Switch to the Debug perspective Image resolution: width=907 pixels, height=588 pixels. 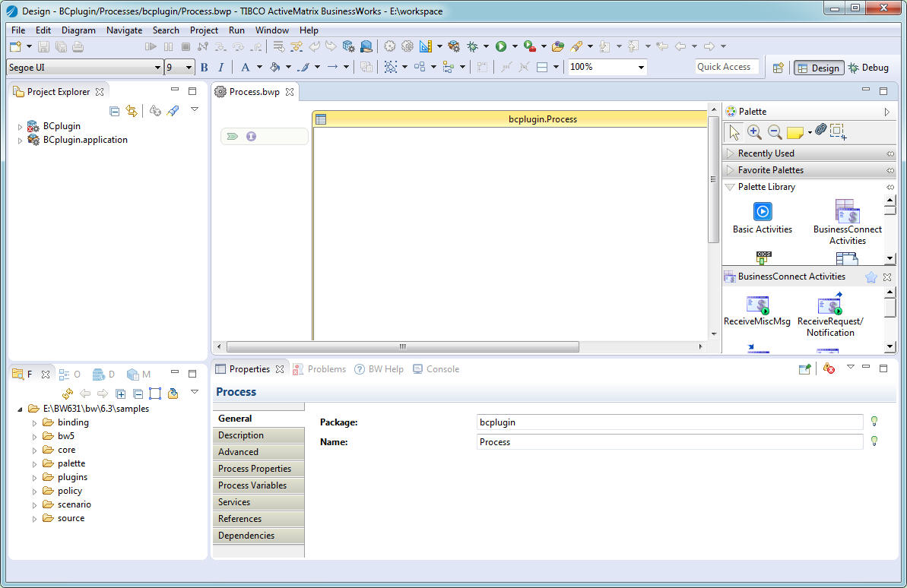coord(868,68)
